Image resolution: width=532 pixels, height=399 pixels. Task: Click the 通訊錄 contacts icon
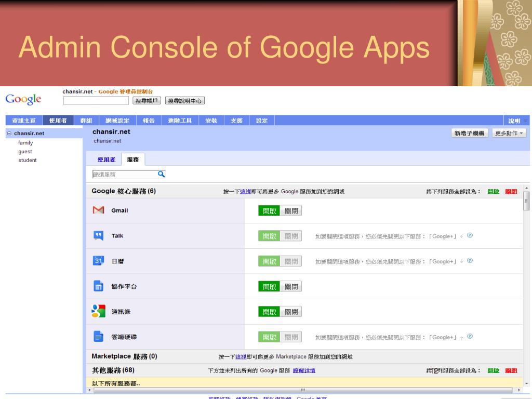tap(98, 311)
